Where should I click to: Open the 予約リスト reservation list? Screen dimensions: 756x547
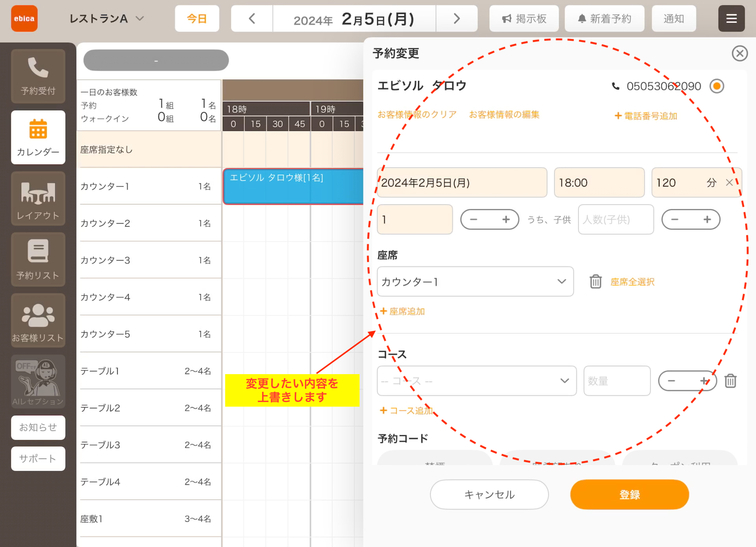pos(38,259)
